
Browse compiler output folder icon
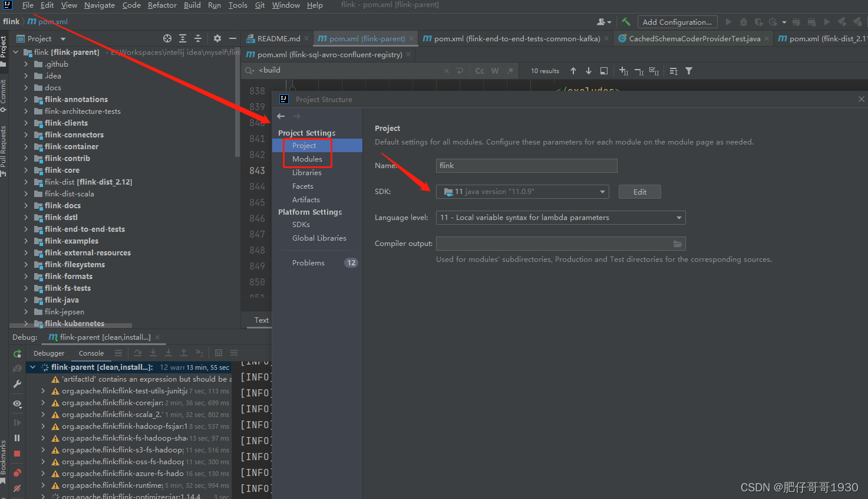tap(678, 244)
